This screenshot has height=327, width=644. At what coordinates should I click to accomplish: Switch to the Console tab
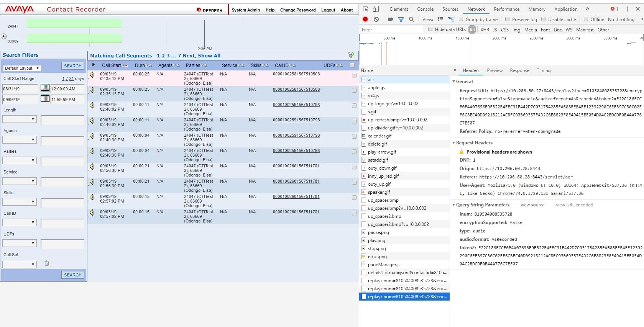pyautogui.click(x=425, y=9)
